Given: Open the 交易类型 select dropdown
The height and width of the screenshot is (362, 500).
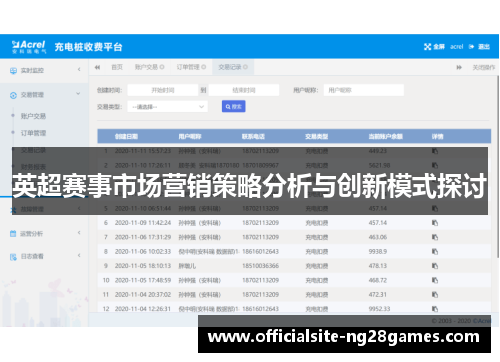Looking at the screenshot, I should click(167, 107).
